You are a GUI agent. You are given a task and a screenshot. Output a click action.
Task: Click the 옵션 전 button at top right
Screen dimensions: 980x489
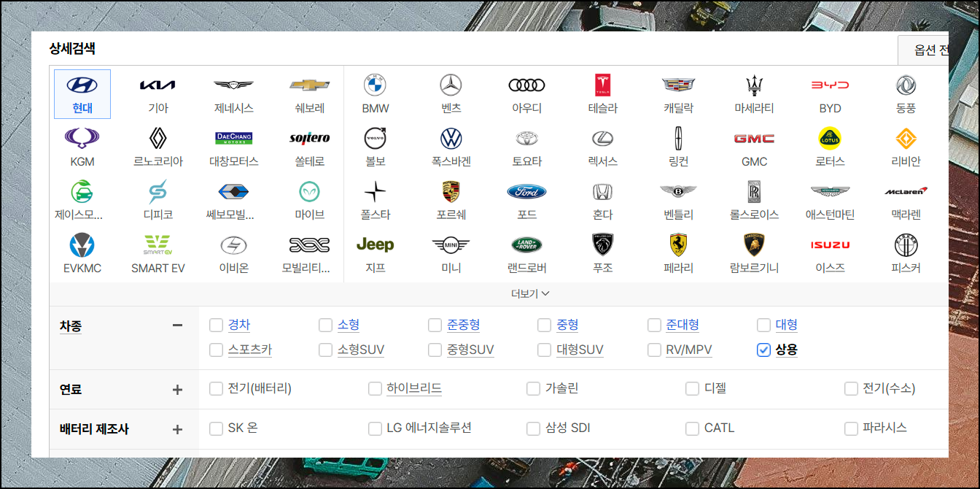pos(923,50)
